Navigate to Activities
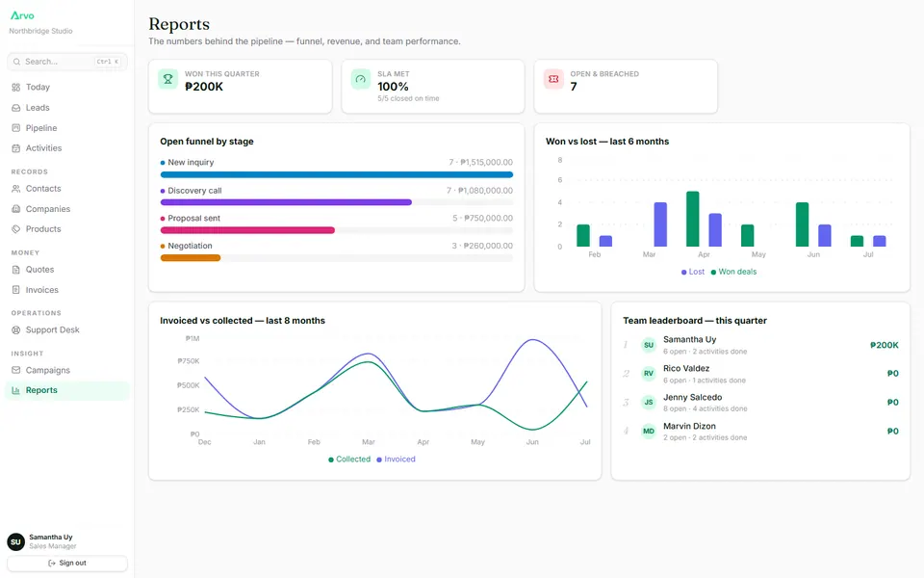The image size is (924, 578). (x=67, y=148)
